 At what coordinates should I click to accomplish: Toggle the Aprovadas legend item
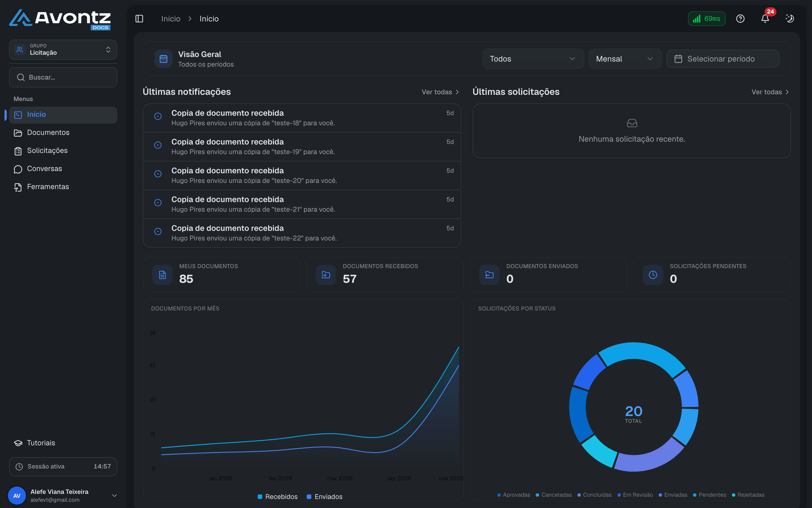tap(513, 495)
